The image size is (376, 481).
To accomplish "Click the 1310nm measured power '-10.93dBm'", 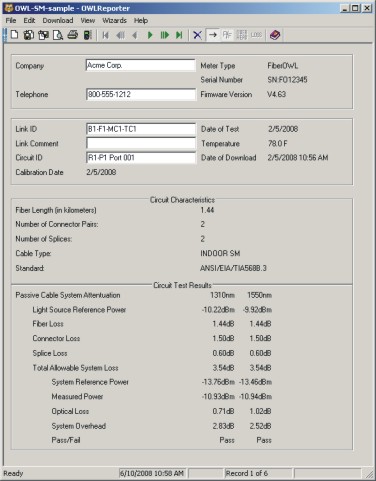I will [218, 397].
